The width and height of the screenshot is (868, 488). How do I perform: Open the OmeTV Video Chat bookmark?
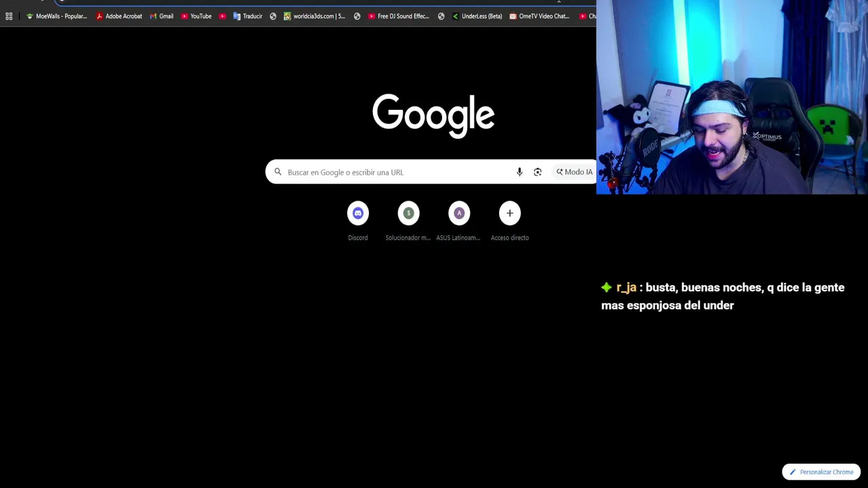tap(539, 16)
